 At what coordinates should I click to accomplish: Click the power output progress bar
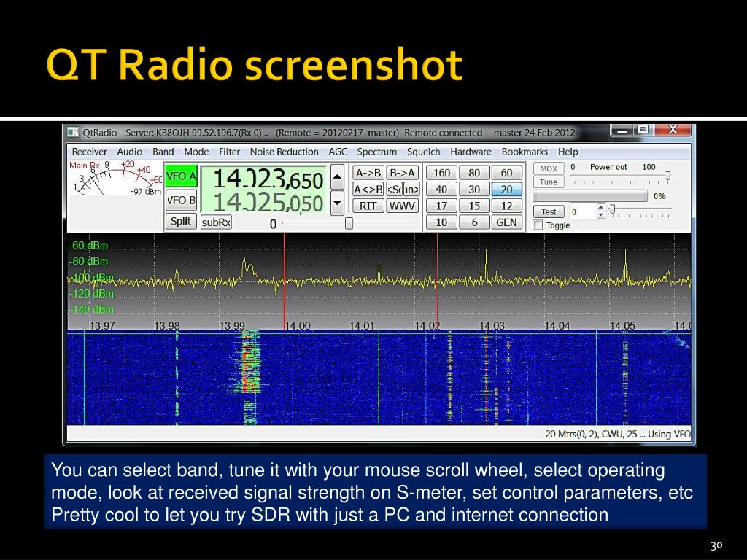[590, 196]
